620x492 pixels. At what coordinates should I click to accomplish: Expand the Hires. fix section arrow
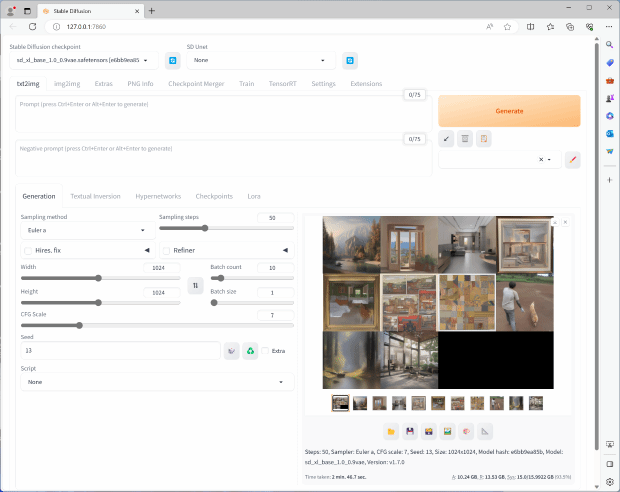[147, 250]
